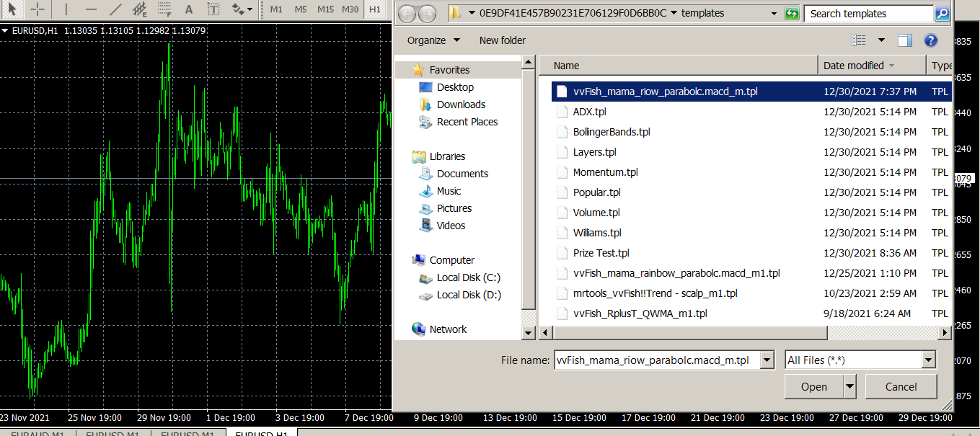Open the File name dropdown arrow
Image resolution: width=980 pixels, height=436 pixels.
point(768,360)
